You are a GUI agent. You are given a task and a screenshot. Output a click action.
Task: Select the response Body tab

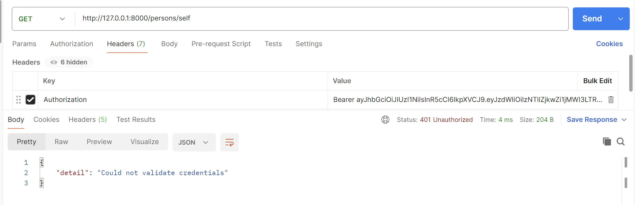tap(16, 120)
